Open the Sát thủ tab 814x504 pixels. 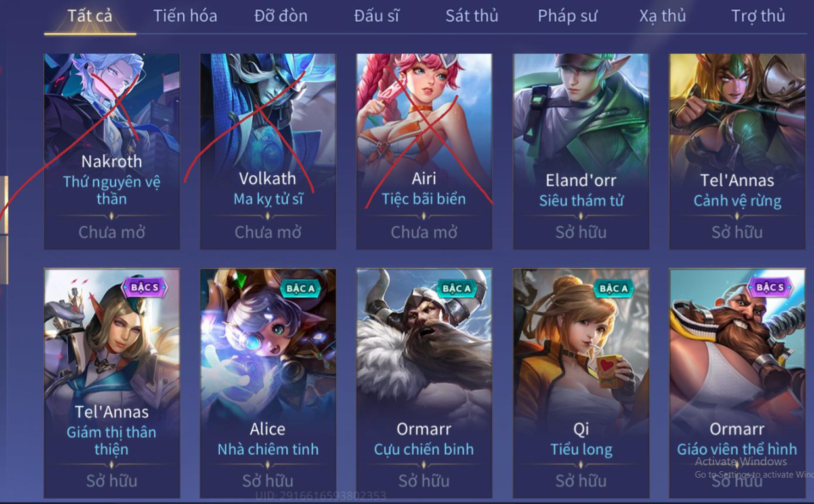[472, 16]
